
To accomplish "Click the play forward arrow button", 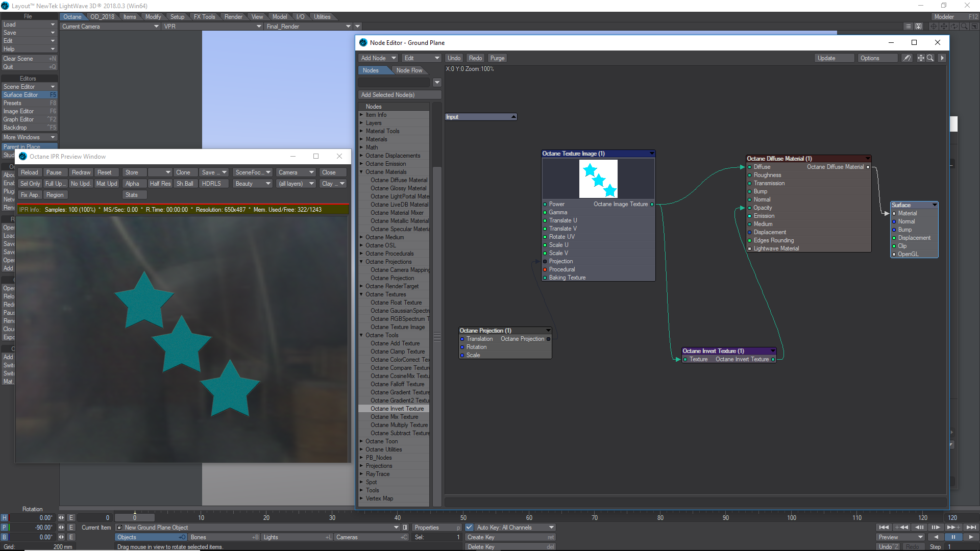I will (x=970, y=537).
